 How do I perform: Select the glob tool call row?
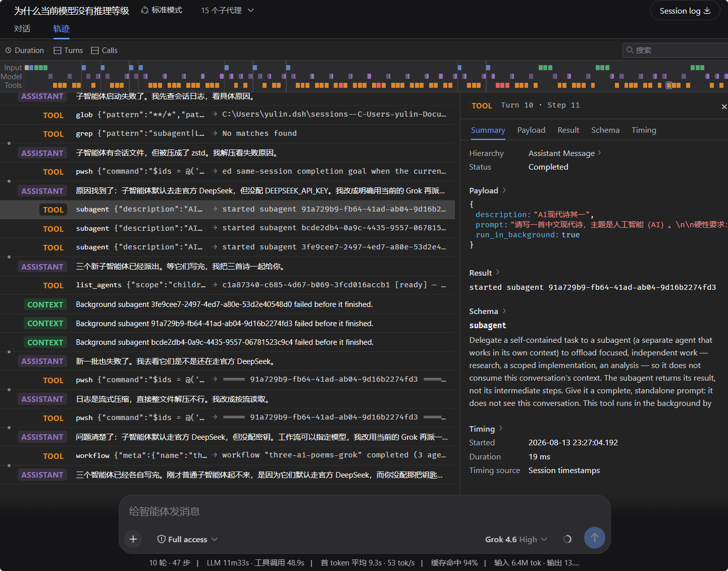coord(227,115)
